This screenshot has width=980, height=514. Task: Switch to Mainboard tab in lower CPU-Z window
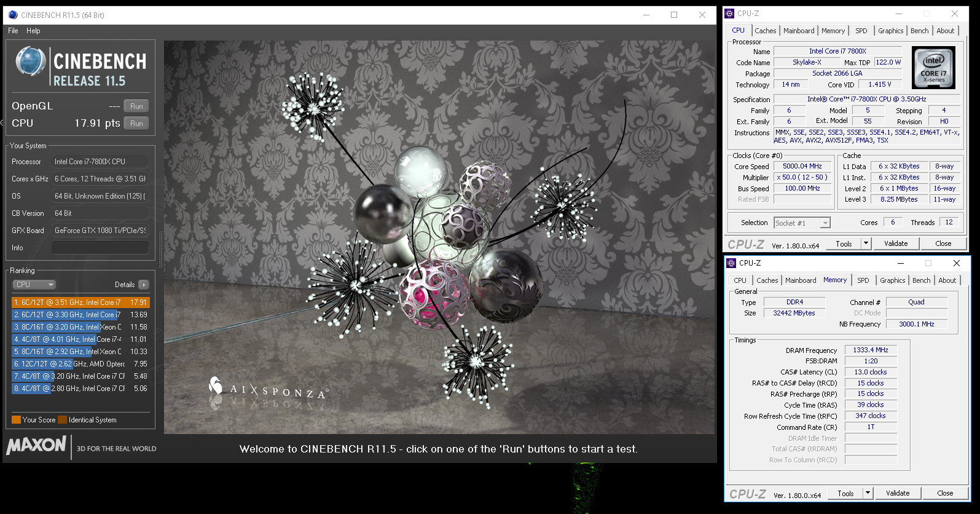point(801,280)
